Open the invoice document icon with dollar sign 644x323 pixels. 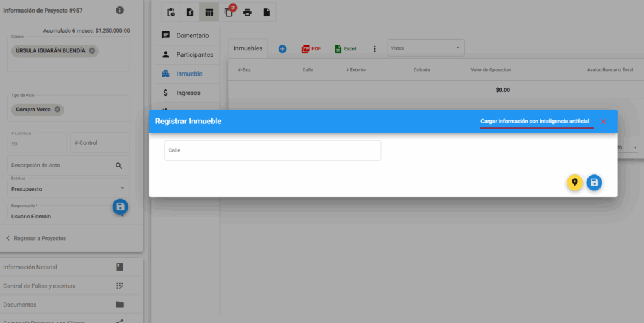click(190, 13)
